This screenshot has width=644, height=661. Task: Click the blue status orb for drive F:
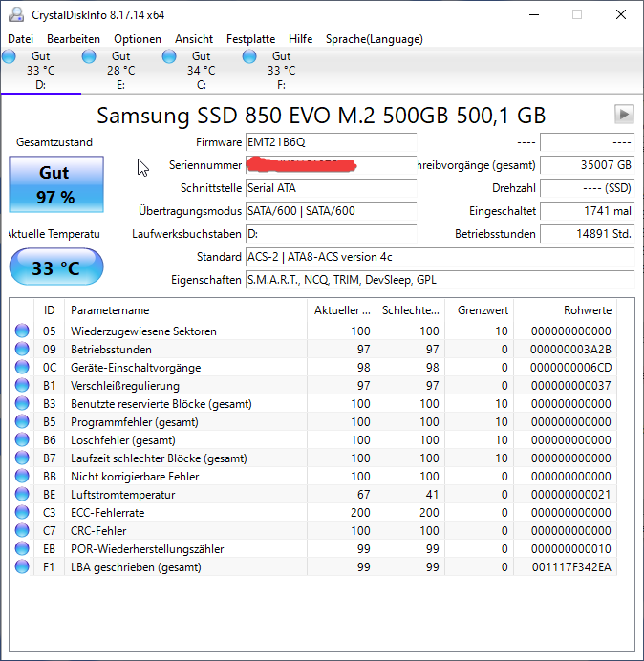pos(249,56)
